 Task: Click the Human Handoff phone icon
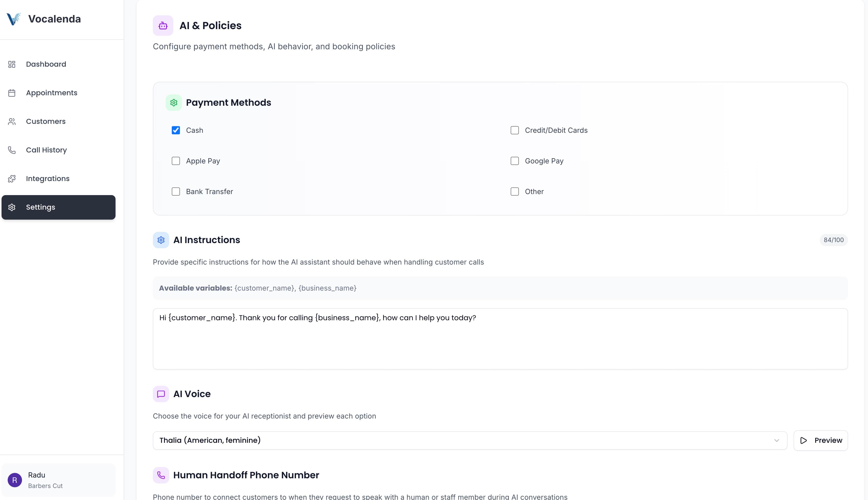click(161, 475)
